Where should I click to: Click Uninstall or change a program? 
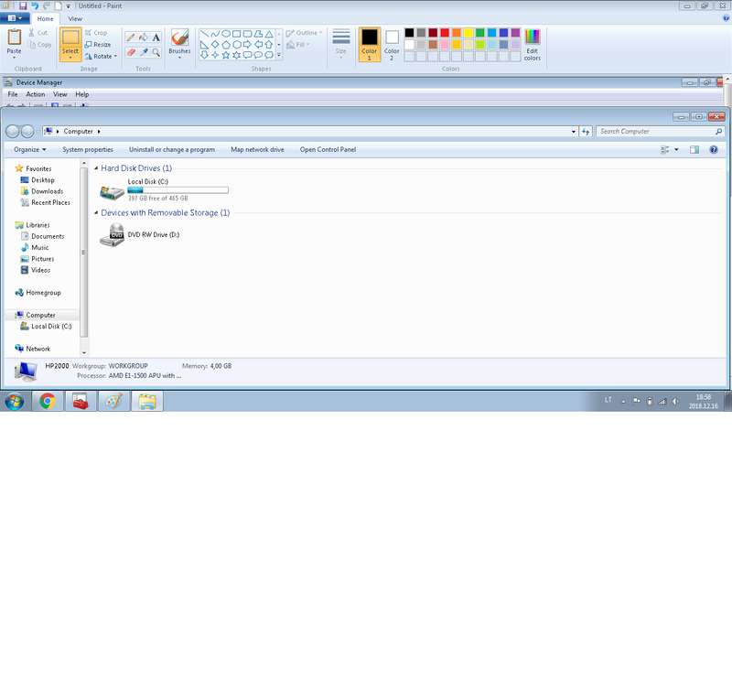click(172, 149)
